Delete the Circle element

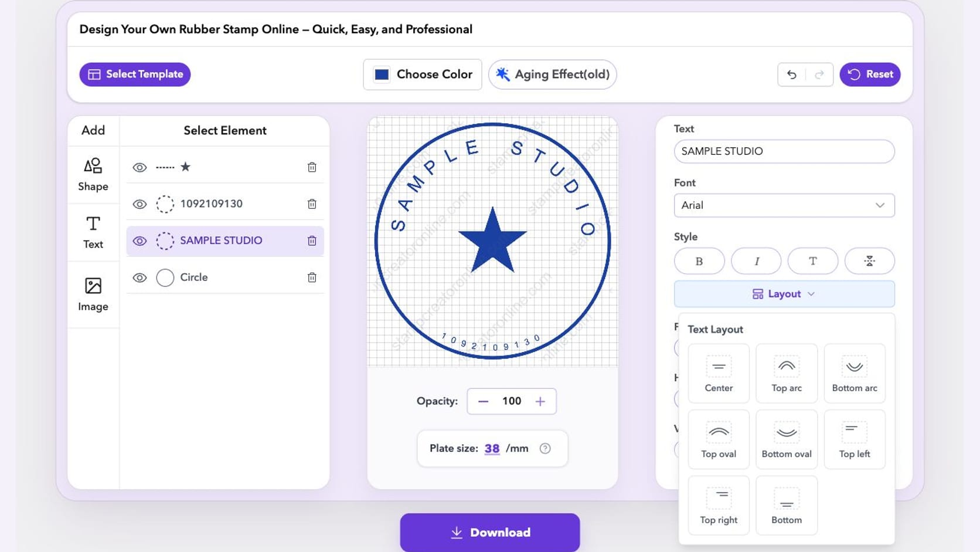(x=312, y=277)
